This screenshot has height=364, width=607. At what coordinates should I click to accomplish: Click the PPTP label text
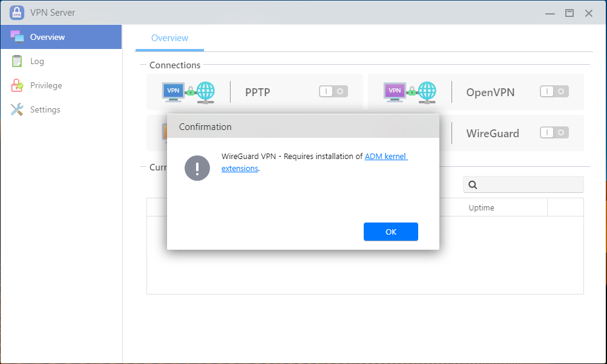pyautogui.click(x=257, y=93)
